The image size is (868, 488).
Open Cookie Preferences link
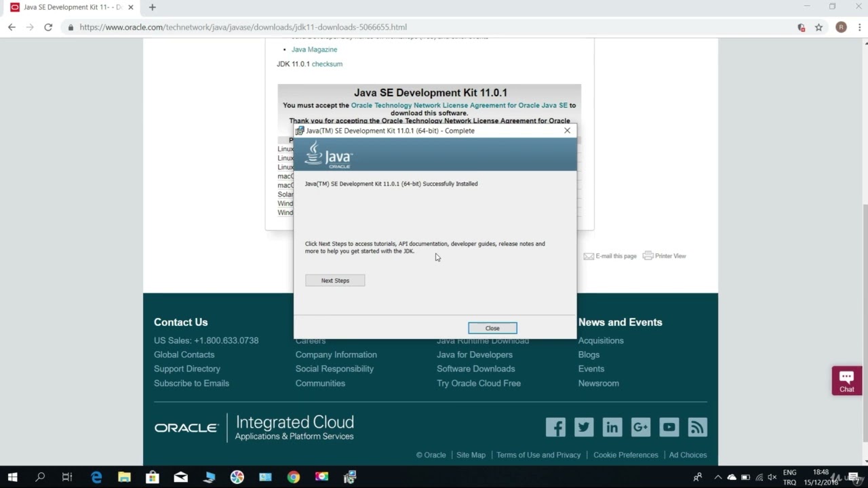tap(625, 455)
